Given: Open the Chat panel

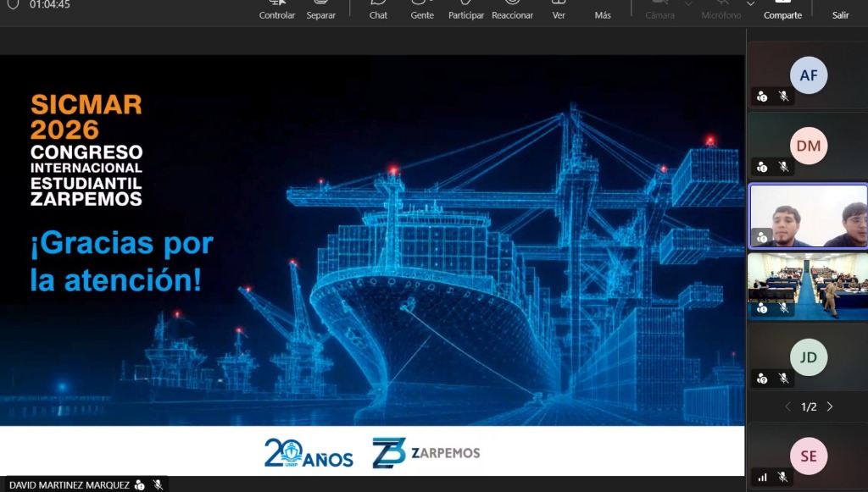Looking at the screenshot, I should point(378,10).
